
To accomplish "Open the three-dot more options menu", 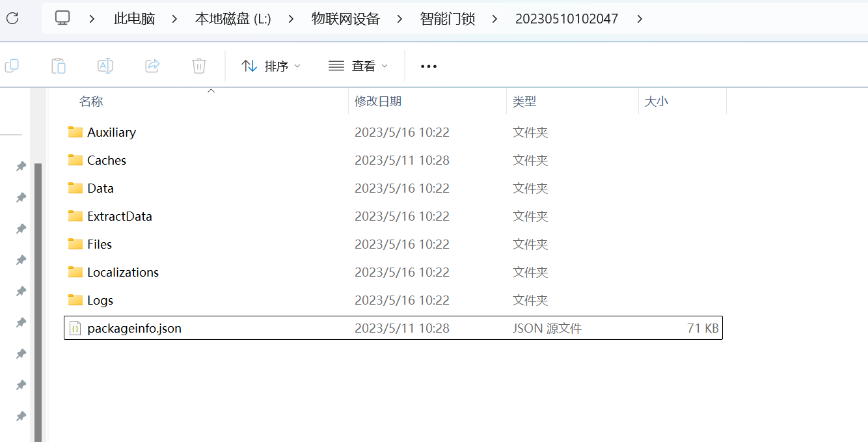I will point(429,66).
